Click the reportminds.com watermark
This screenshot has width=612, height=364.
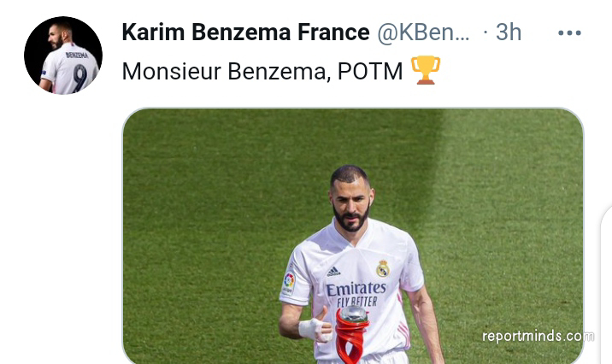coord(538,337)
